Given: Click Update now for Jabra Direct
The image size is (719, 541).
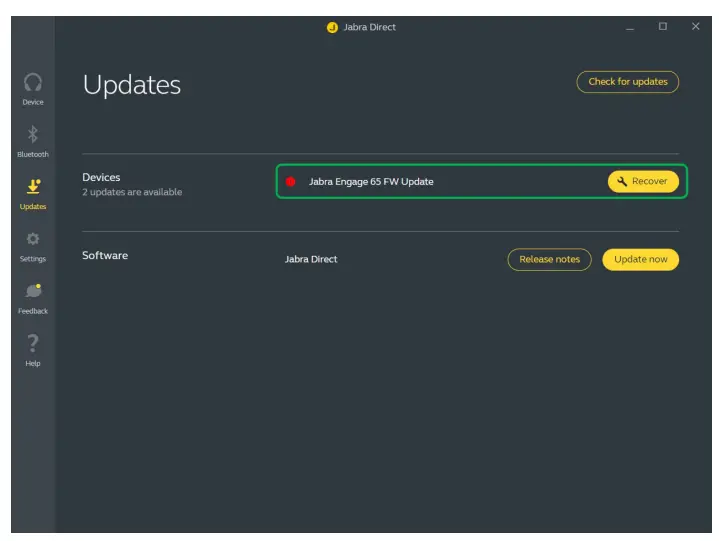Looking at the screenshot, I should click(640, 259).
